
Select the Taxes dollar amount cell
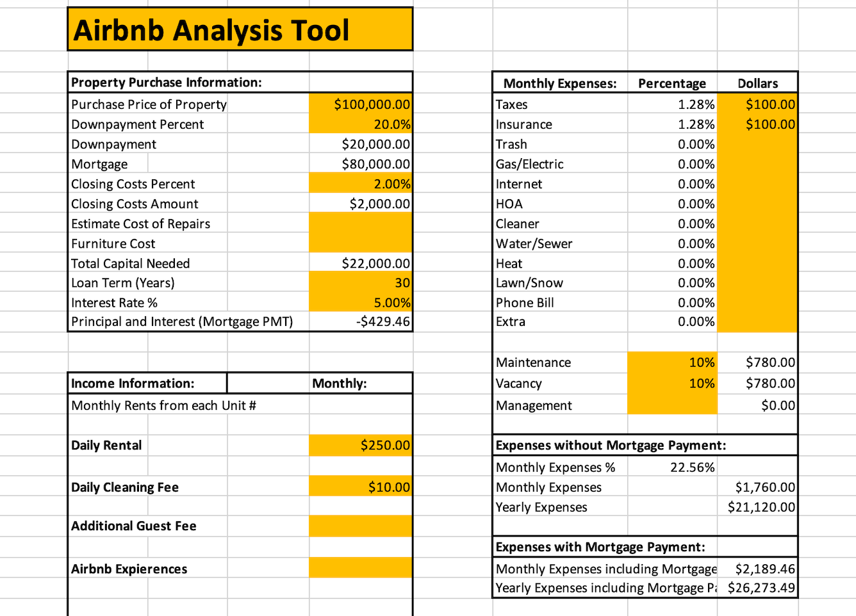point(757,104)
